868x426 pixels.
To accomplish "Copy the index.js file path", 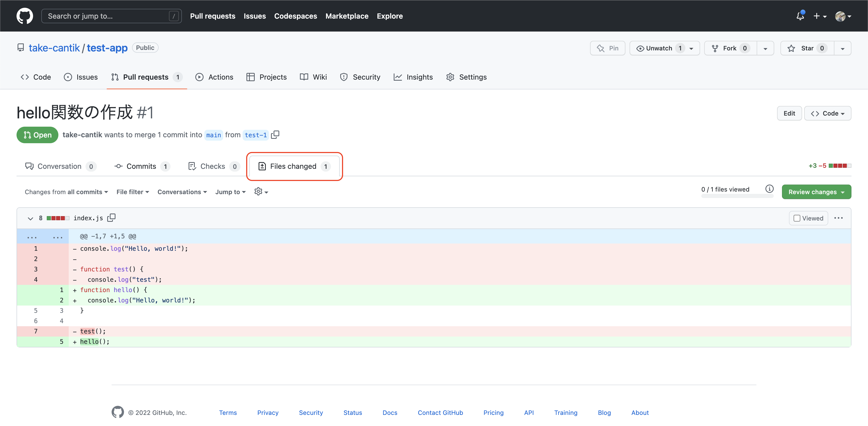I will coord(111,218).
